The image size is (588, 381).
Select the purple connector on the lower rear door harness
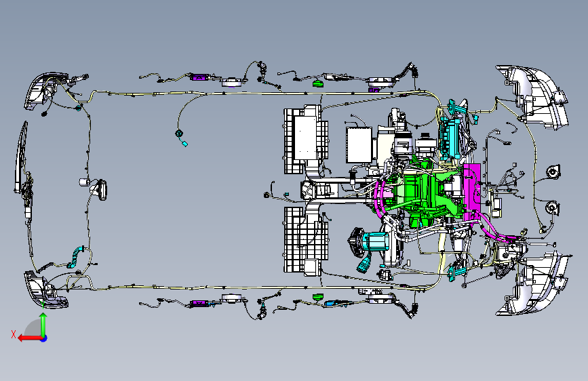click(200, 303)
